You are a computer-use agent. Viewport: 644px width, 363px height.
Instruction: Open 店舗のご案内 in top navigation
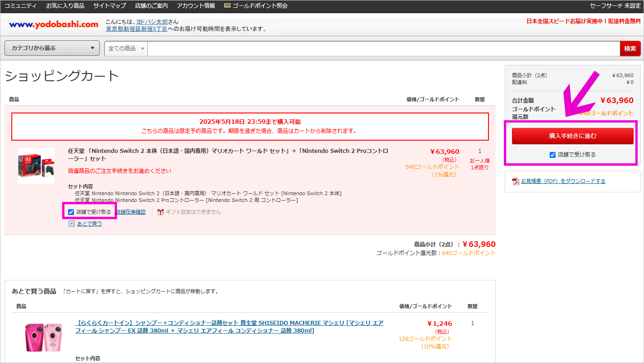click(151, 6)
